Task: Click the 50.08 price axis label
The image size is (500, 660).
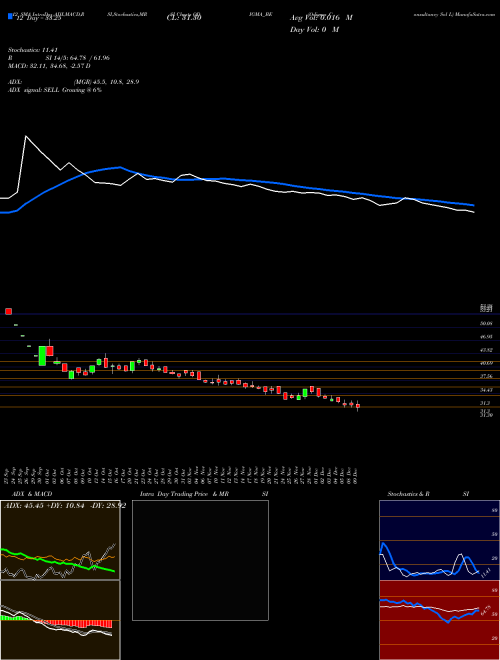Action: (486, 323)
